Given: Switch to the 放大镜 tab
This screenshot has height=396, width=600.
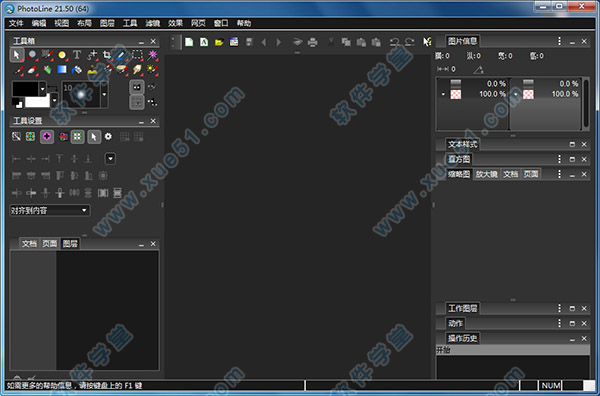Looking at the screenshot, I should 486,174.
